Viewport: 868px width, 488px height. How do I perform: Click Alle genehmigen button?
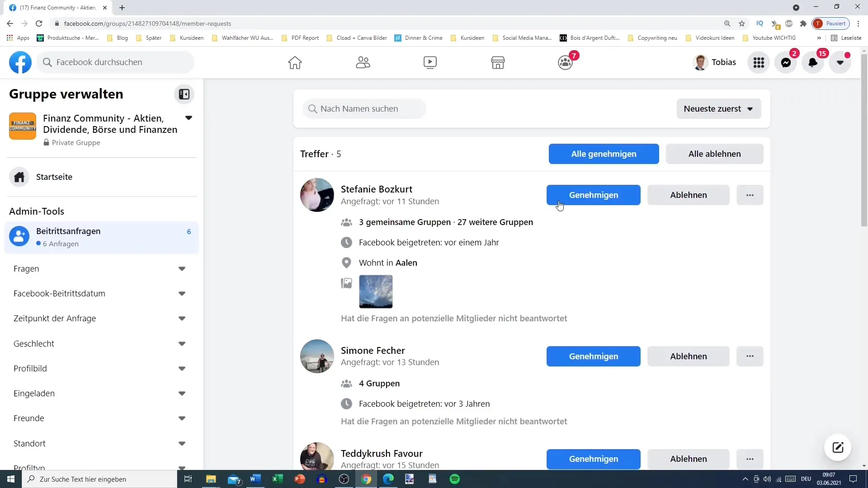[x=604, y=154]
